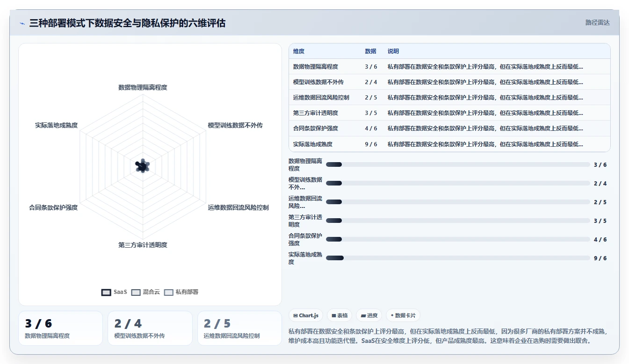Viewport: 629px width, 364px height.
Task: Click the 路径雷达 label in header
Action: (x=598, y=22)
